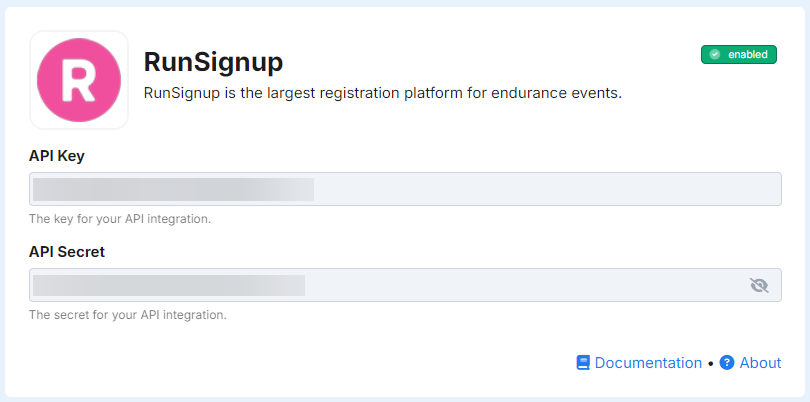810x402 pixels.
Task: Open the Documentation link
Action: click(x=648, y=363)
